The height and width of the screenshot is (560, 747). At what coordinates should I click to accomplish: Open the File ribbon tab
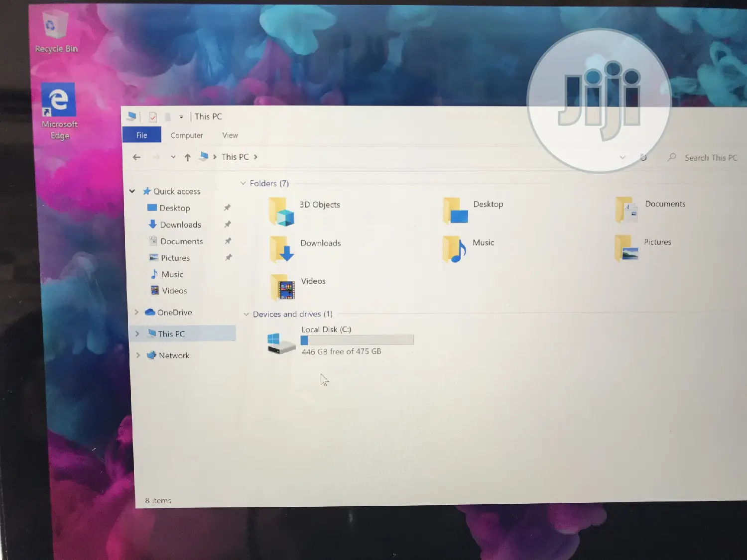[142, 135]
